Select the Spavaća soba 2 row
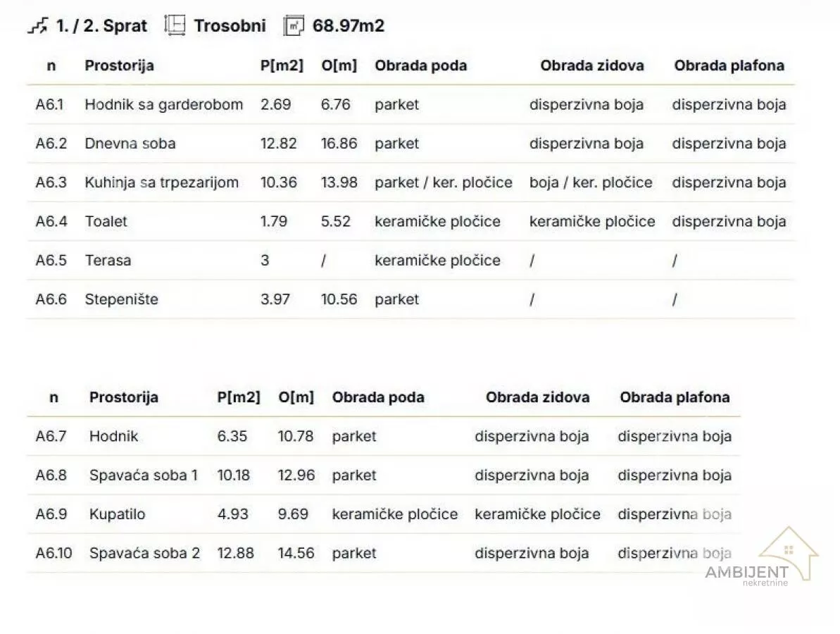The height and width of the screenshot is (634, 840). 384,553
